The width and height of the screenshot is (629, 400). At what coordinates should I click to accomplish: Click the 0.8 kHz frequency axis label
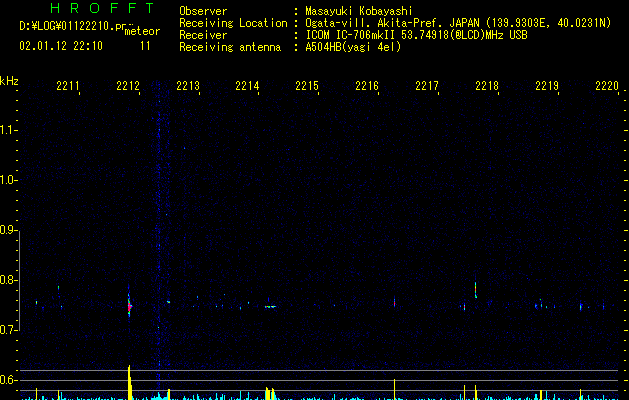tap(8, 280)
